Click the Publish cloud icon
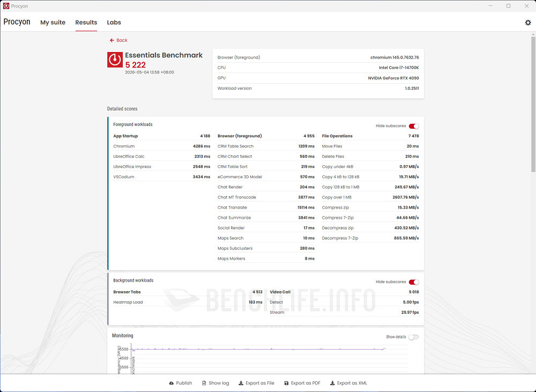The width and height of the screenshot is (536, 392). [x=172, y=383]
